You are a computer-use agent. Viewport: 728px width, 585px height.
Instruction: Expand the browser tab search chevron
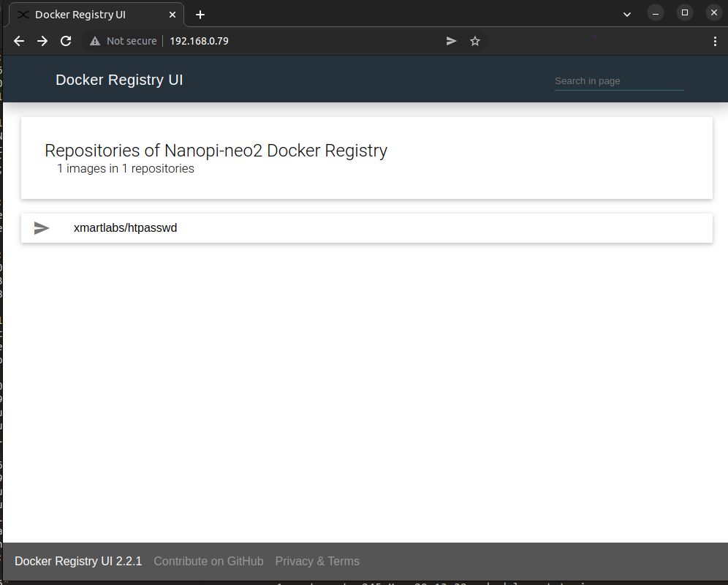click(x=627, y=13)
